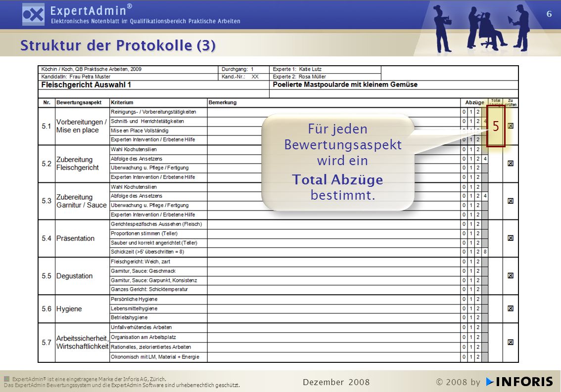Click the 'Struktur der Protokolle (3)' slide title
This screenshot has height=392, width=561.
(x=118, y=45)
